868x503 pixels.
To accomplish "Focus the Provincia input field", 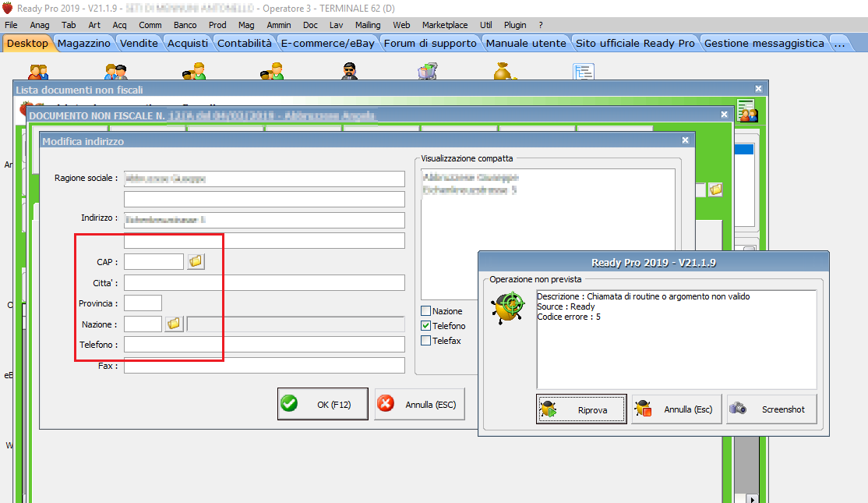I will coord(143,303).
